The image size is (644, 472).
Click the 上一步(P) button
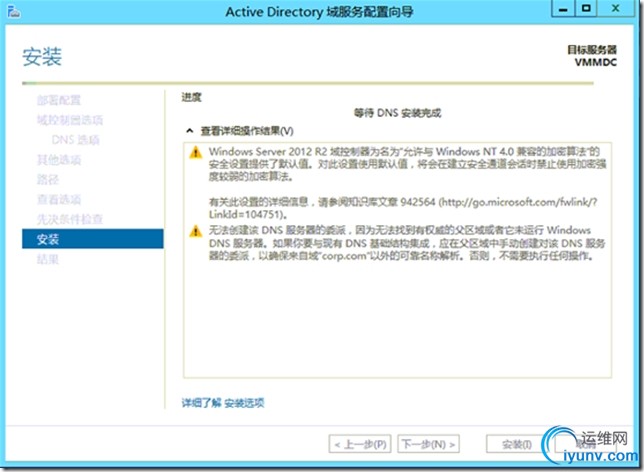pos(360,444)
